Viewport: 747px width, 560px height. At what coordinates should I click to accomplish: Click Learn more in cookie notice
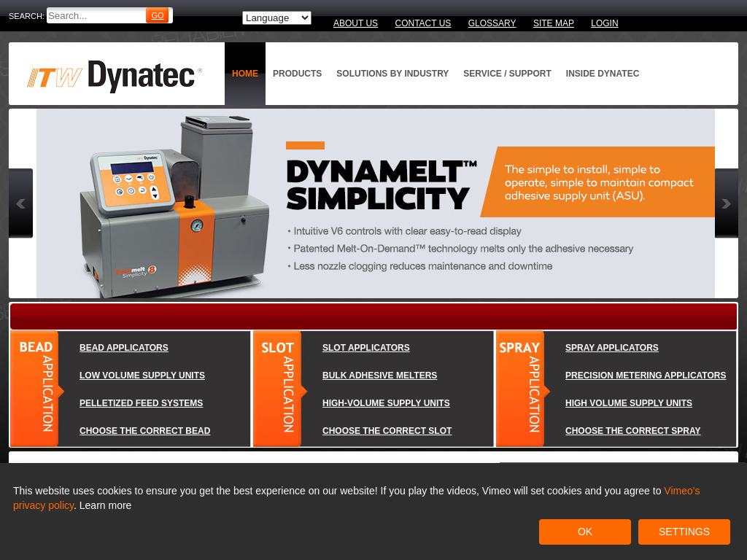(x=105, y=505)
